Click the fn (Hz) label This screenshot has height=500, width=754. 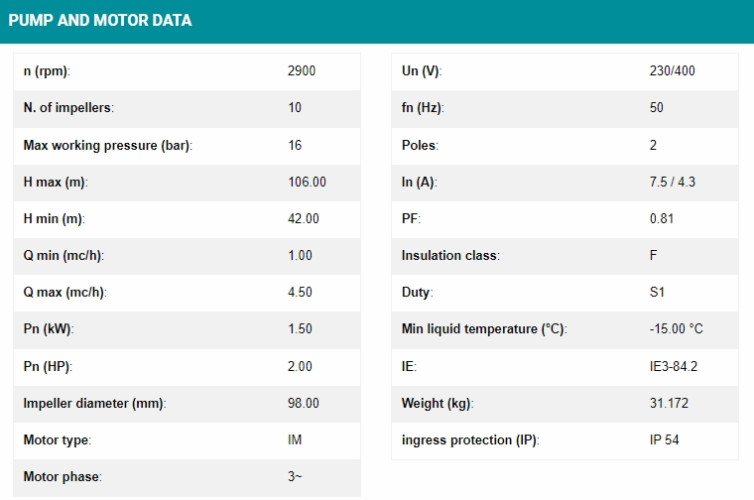coord(422,108)
